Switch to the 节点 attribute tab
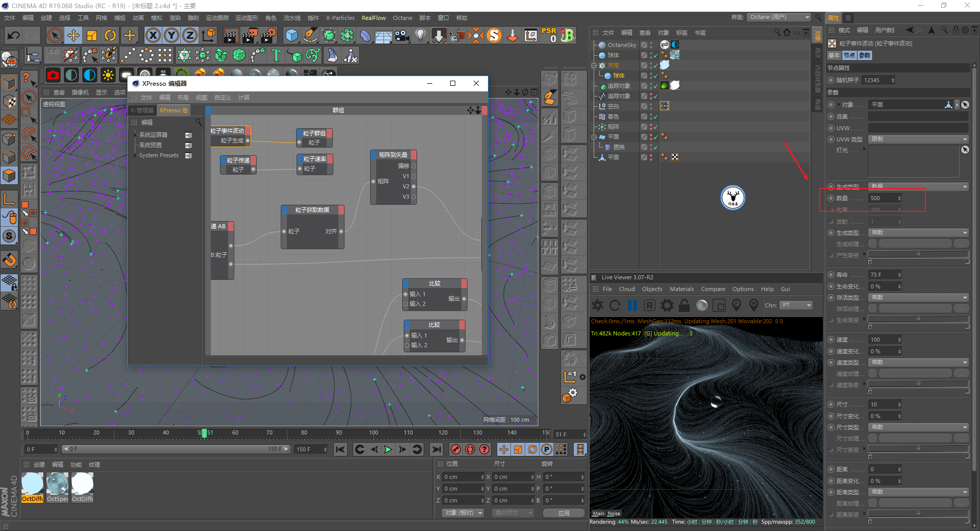The width and height of the screenshot is (980, 531). coord(849,55)
